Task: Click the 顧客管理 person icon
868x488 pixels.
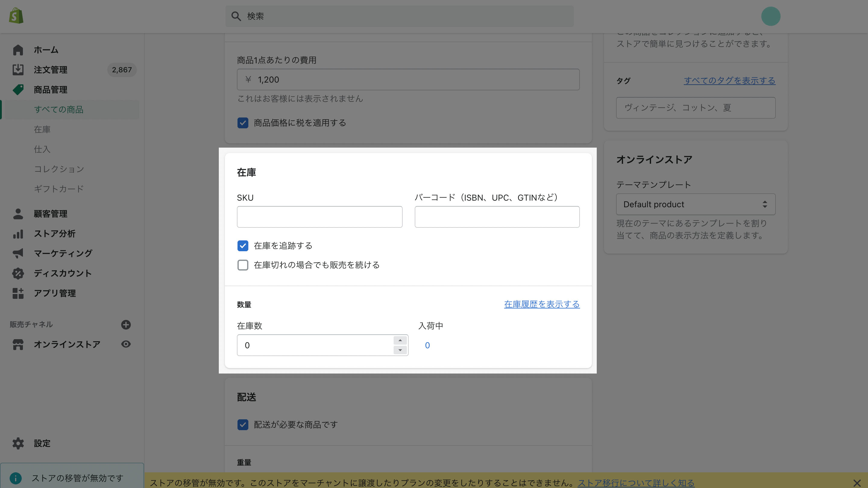Action: (x=18, y=214)
